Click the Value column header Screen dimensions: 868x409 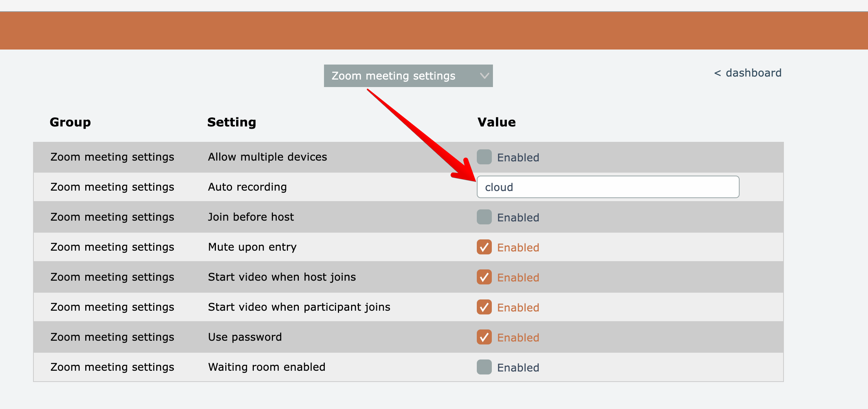pyautogui.click(x=496, y=122)
